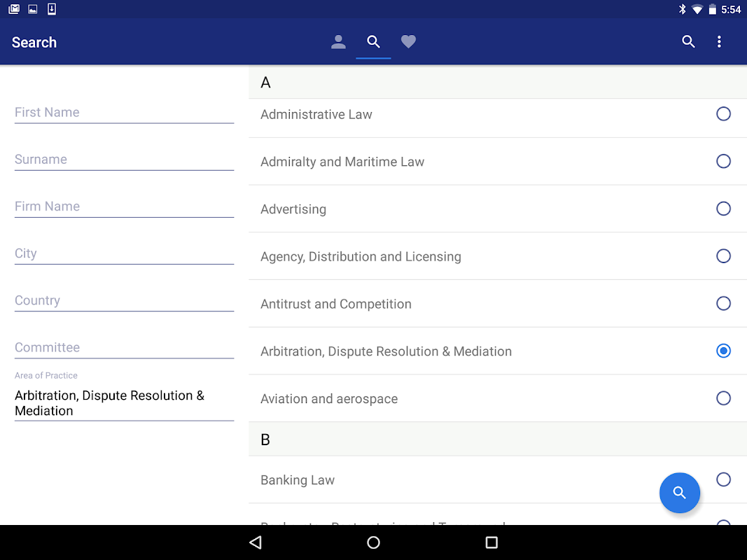Tap the Search title in the toolbar
The width and height of the screenshot is (747, 560).
[x=34, y=43]
